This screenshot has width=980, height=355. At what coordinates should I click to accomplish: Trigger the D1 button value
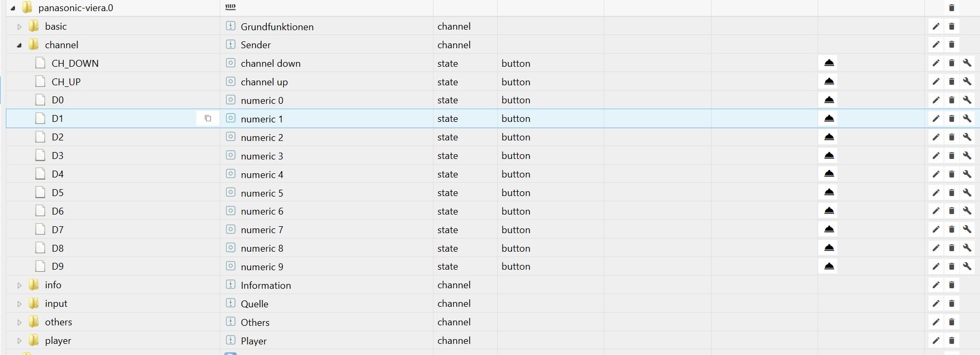click(x=829, y=119)
